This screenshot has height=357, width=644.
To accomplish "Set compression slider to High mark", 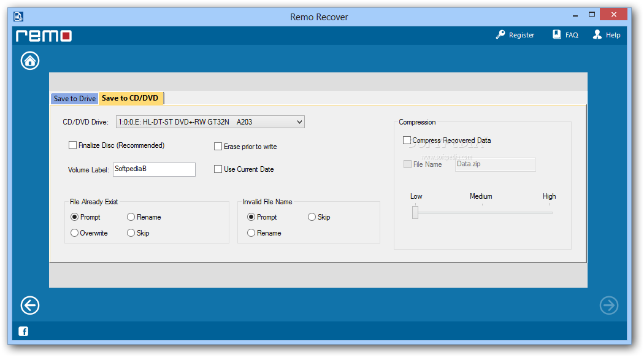I will 549,212.
